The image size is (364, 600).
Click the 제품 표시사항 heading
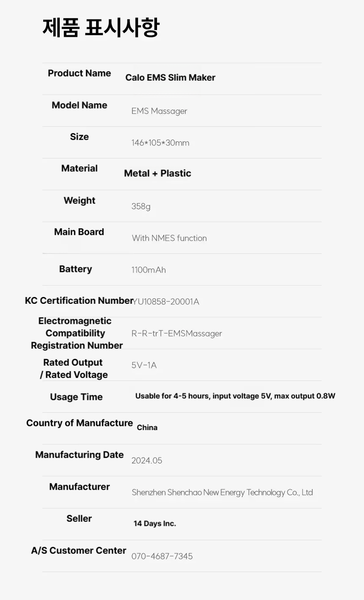coord(101,27)
